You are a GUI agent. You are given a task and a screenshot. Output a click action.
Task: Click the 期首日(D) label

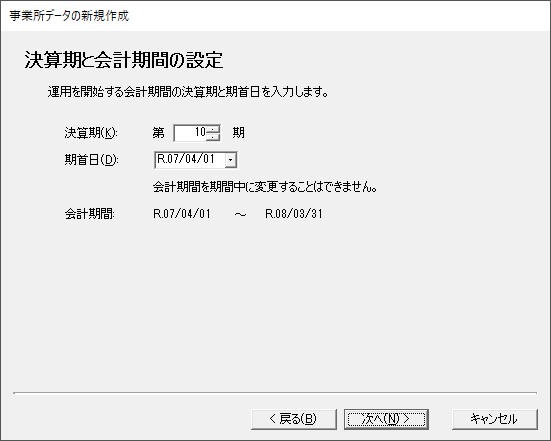tap(91, 160)
